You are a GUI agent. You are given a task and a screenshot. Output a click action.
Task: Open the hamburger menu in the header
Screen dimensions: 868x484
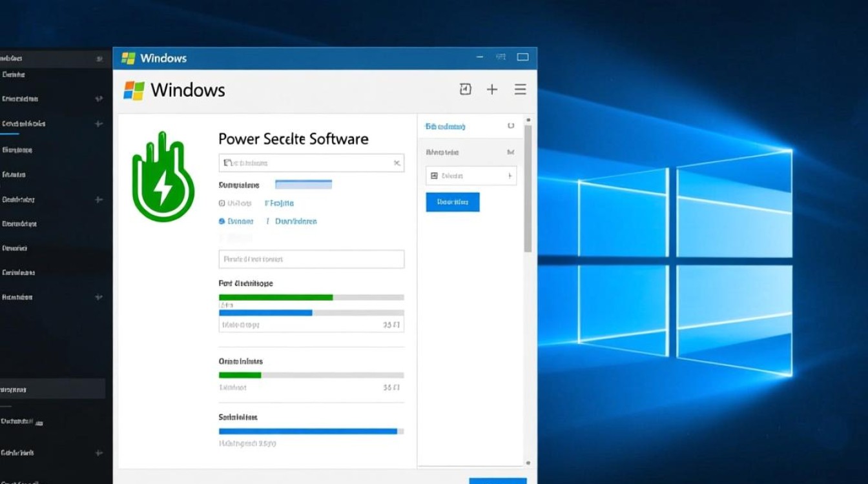click(520, 90)
